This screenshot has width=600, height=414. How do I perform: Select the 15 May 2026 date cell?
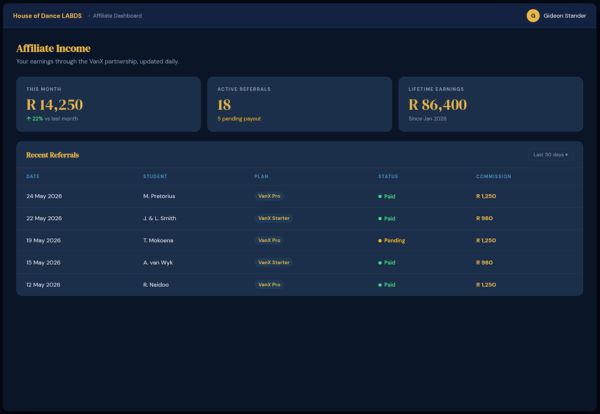44,263
